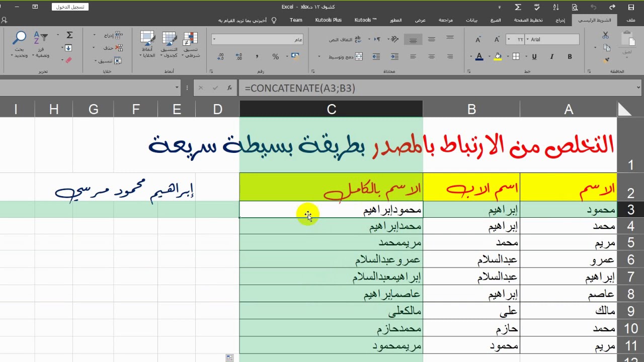Open the Arial font name dropdown
This screenshot has height=362, width=644.
[x=528, y=39]
